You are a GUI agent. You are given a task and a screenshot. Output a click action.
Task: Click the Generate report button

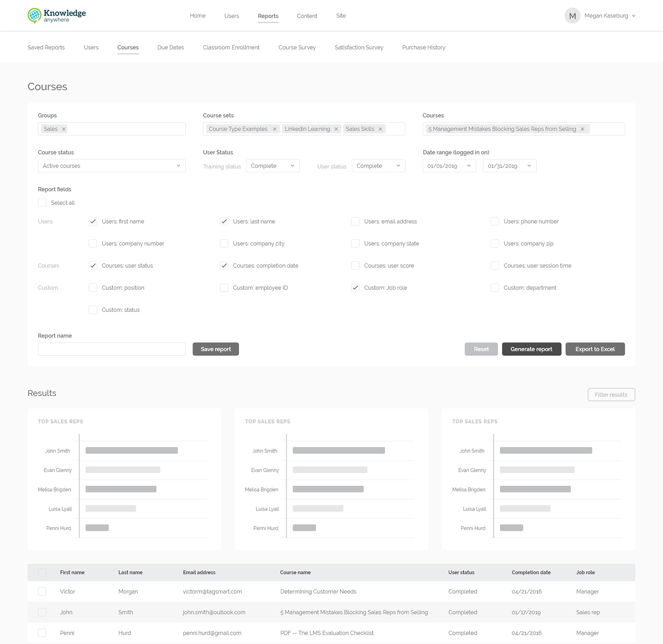pyautogui.click(x=531, y=349)
